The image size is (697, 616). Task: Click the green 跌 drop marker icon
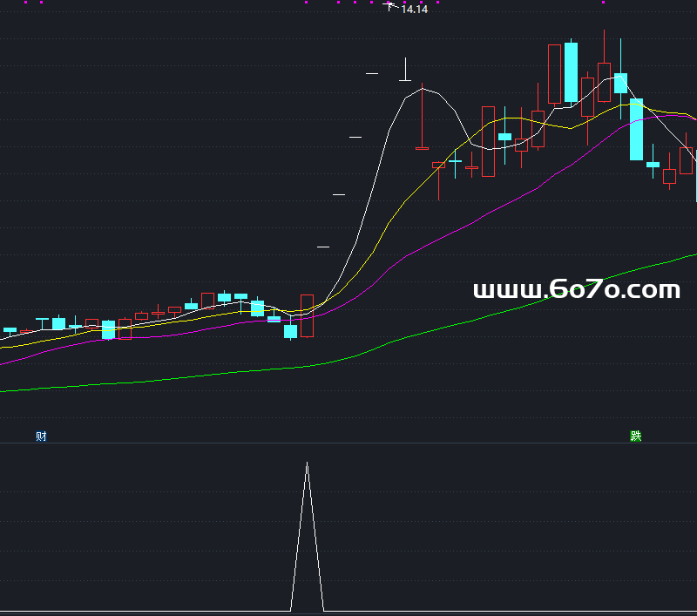coord(636,436)
